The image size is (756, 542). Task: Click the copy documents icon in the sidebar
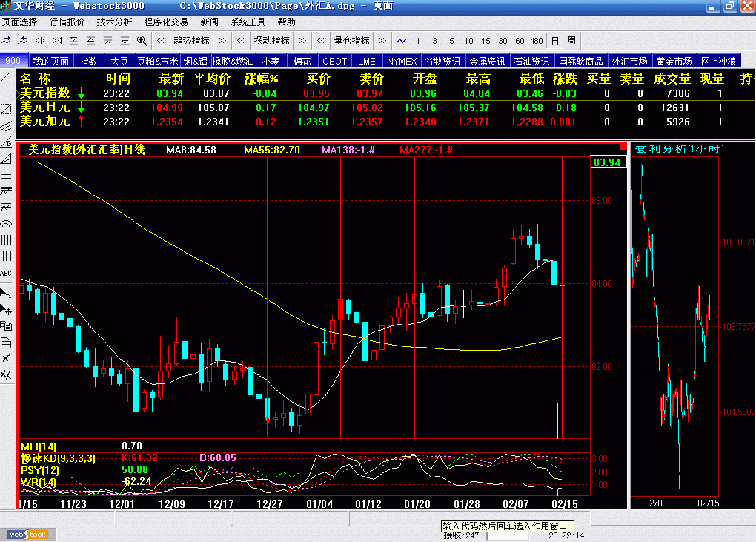(x=6, y=326)
